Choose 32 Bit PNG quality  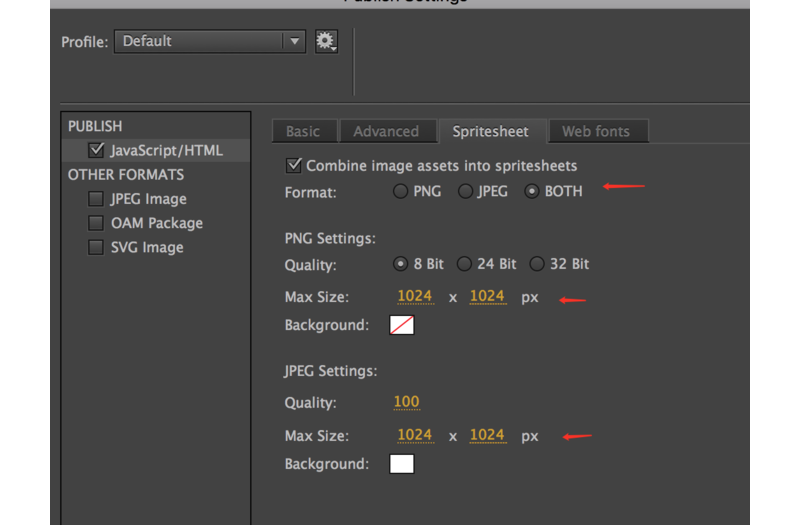[x=537, y=264]
